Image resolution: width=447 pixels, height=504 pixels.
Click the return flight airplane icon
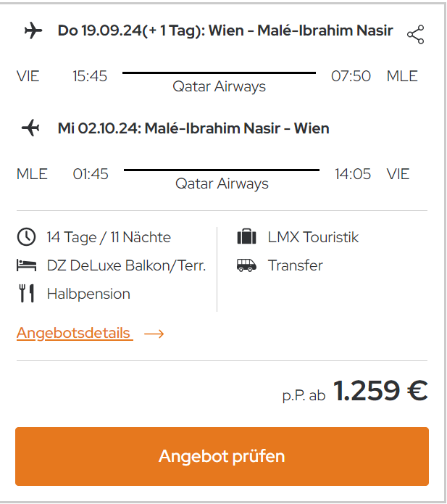[x=30, y=128]
